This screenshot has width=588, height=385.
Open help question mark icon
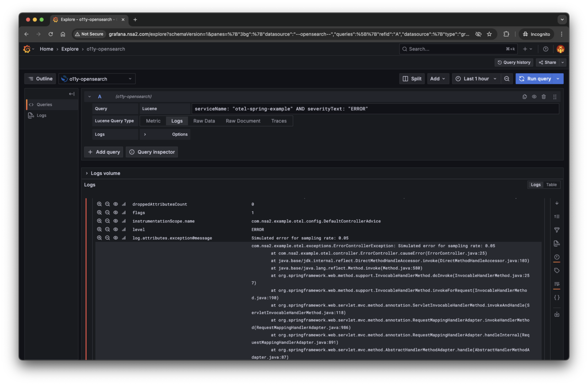546,49
